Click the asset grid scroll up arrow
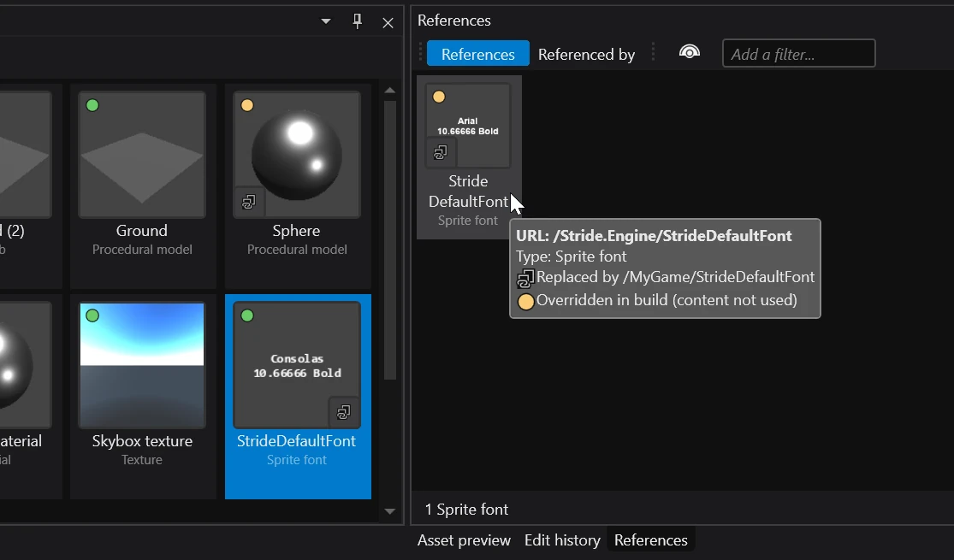The height and width of the screenshot is (560, 954). pyautogui.click(x=390, y=91)
